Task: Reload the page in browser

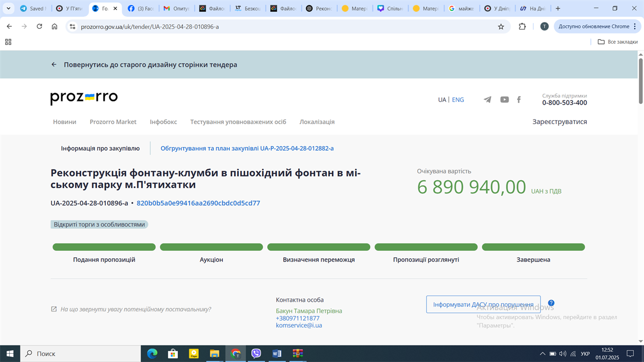Action: pyautogui.click(x=39, y=27)
